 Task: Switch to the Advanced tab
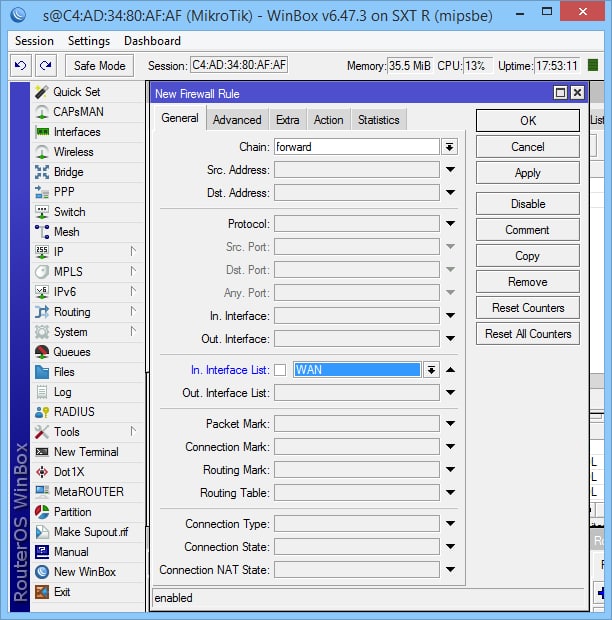coord(237,119)
